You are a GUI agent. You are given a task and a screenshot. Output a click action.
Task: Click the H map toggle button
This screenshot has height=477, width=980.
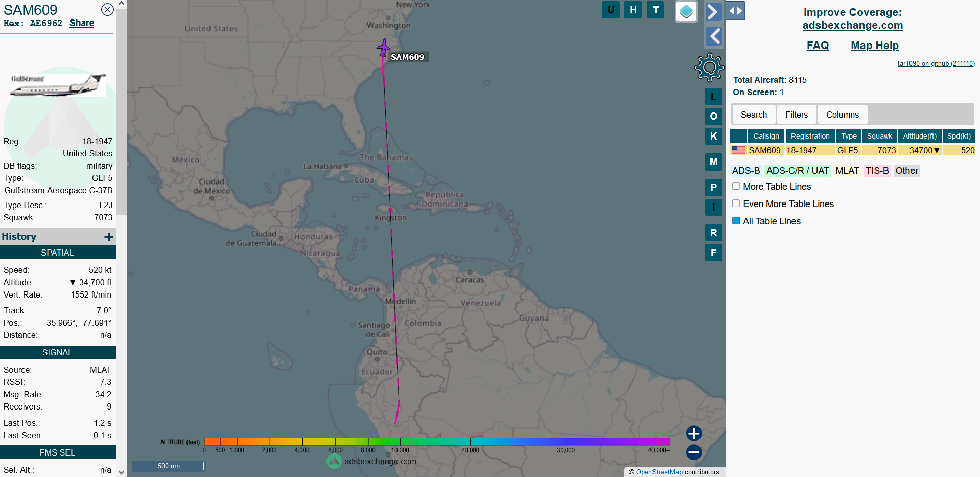point(633,10)
